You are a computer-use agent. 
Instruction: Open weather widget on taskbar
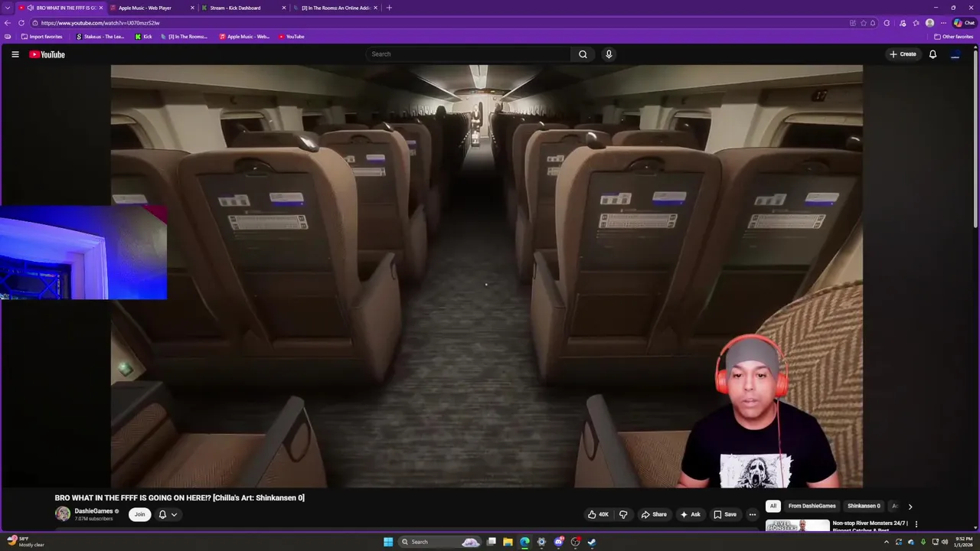[24, 542]
